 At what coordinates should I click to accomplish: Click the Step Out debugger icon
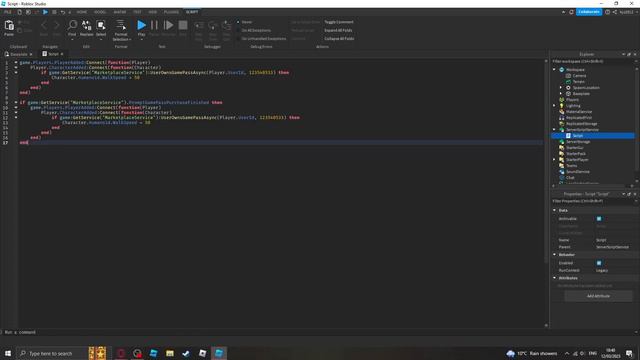point(227,26)
